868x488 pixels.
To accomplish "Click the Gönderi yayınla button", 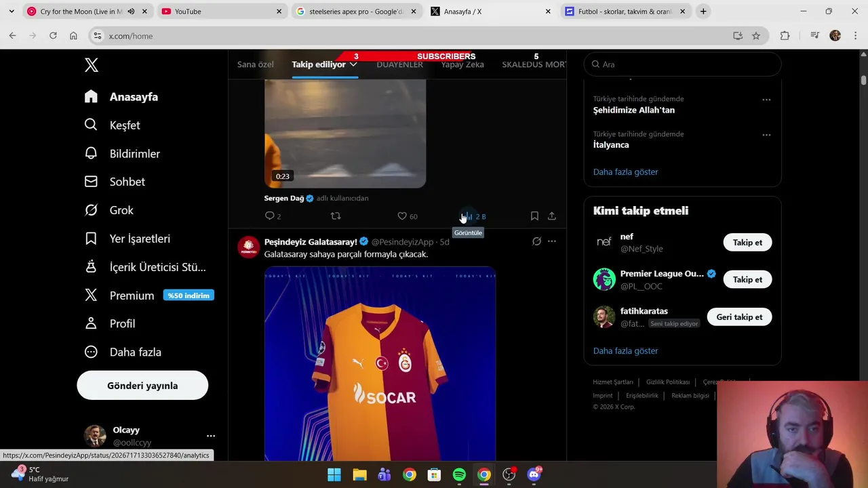I will point(142,386).
